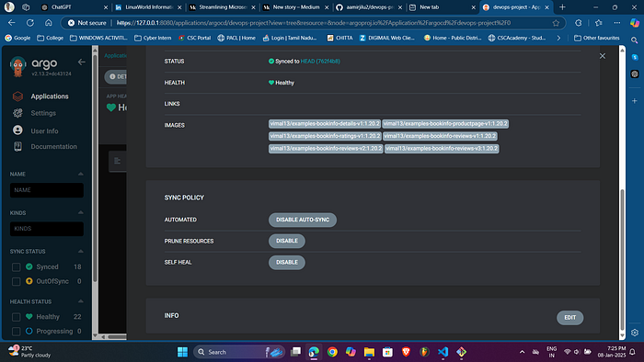Focus the KINDS filter input field
Viewport: 644px width, 362px height.
point(47,229)
